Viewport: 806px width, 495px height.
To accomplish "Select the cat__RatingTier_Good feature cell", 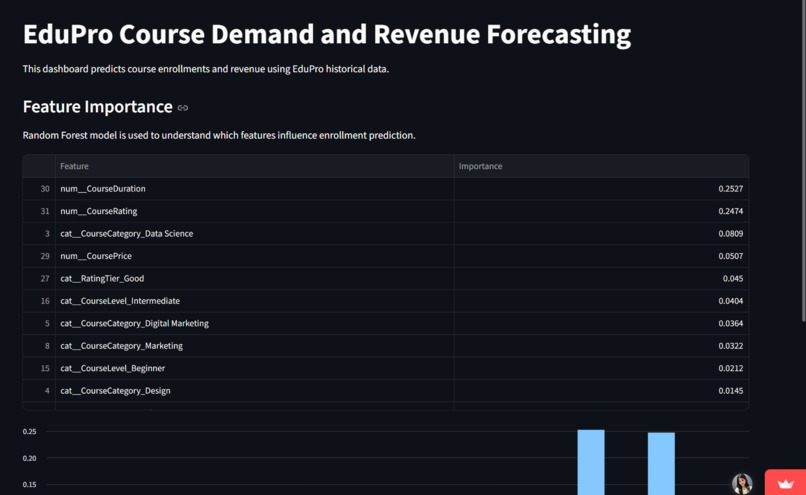I will click(254, 279).
